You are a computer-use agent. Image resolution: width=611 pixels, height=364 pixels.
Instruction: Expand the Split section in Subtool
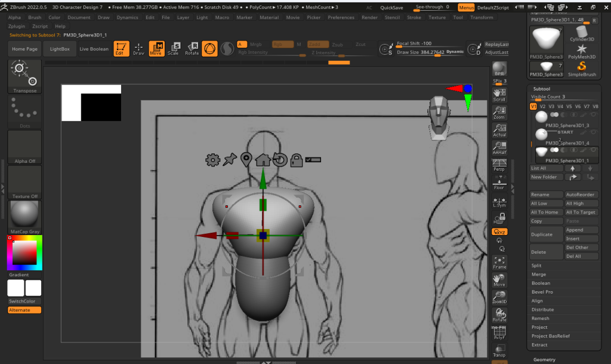536,266
